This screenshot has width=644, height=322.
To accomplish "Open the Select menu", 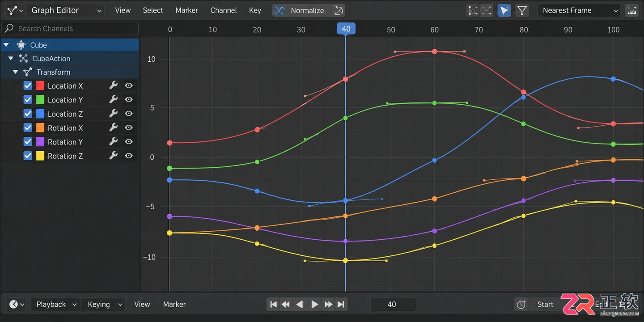I will coord(153,10).
